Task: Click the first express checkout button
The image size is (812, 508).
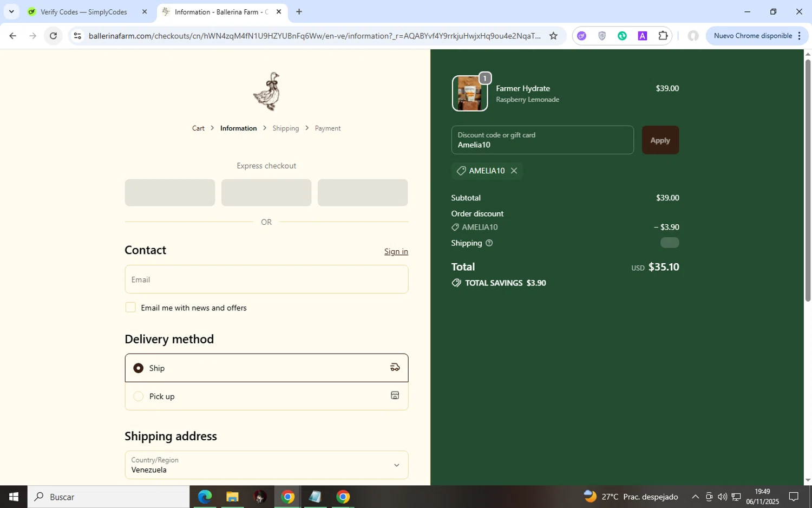Action: tap(170, 192)
